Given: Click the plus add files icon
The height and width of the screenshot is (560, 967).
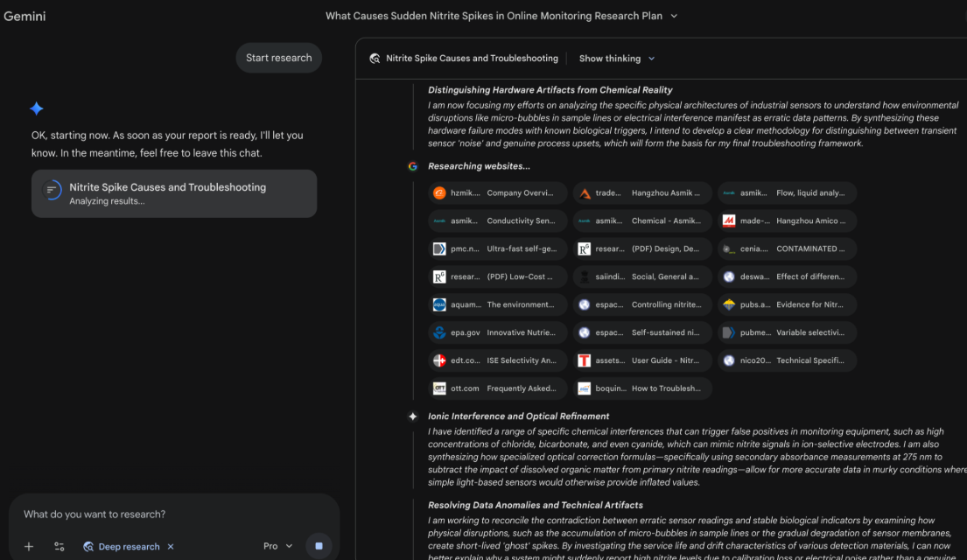Looking at the screenshot, I should click(28, 546).
